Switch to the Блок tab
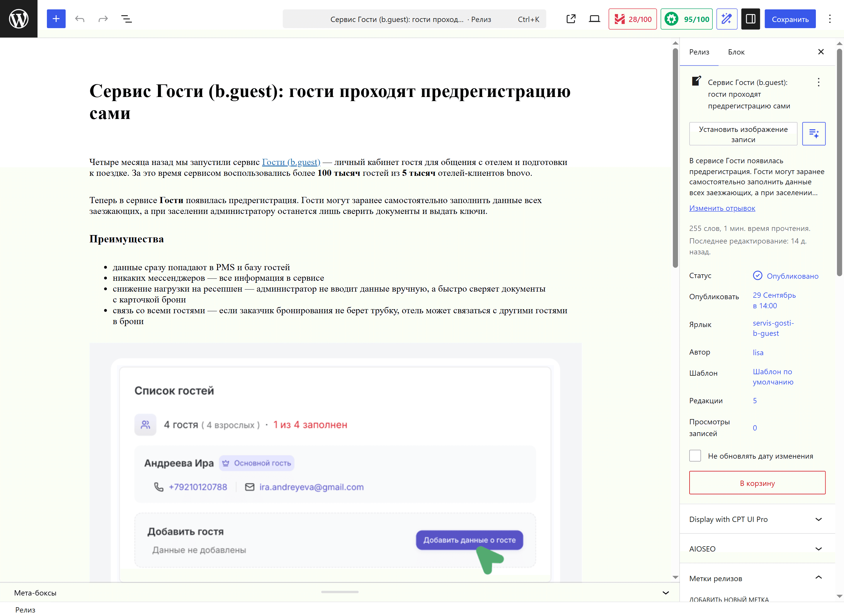This screenshot has height=616, width=844. [736, 52]
